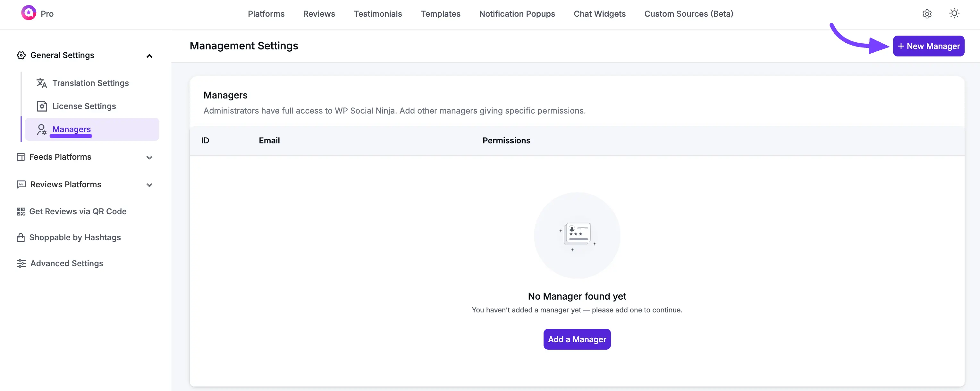This screenshot has height=391, width=980.
Task: Open the Testimonials menu item
Action: click(x=378, y=14)
